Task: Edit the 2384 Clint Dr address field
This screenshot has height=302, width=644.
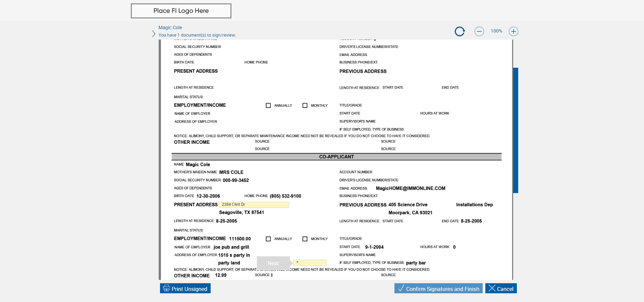Action: coord(254,204)
